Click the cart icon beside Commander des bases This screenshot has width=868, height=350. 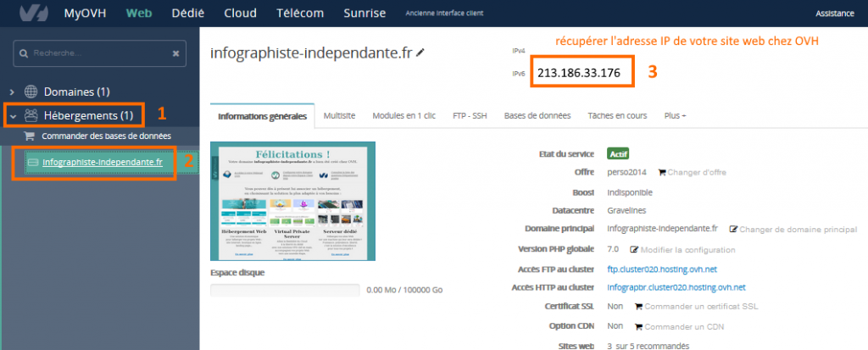(x=29, y=136)
